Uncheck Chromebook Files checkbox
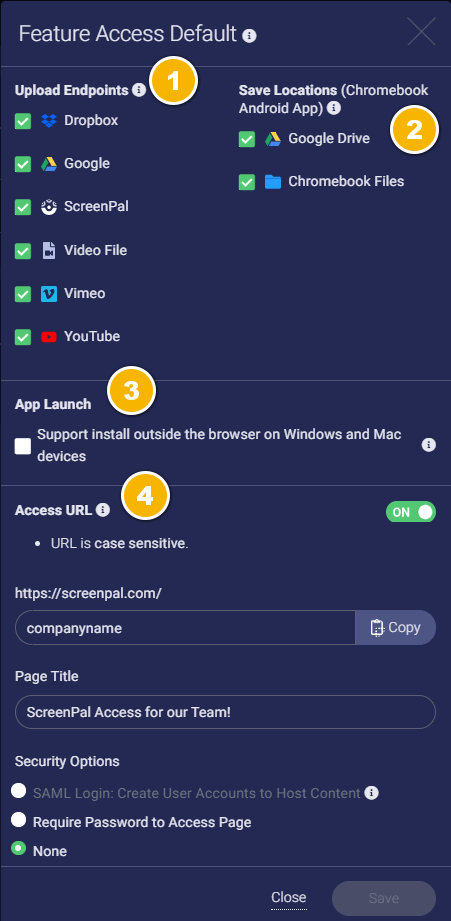451x921 pixels. [x=247, y=182]
